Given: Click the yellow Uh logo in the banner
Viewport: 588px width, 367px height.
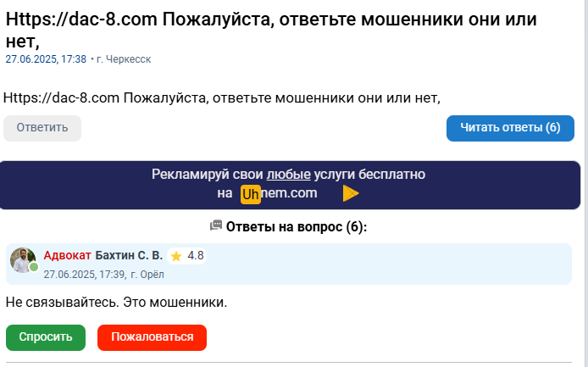Looking at the screenshot, I should (250, 193).
